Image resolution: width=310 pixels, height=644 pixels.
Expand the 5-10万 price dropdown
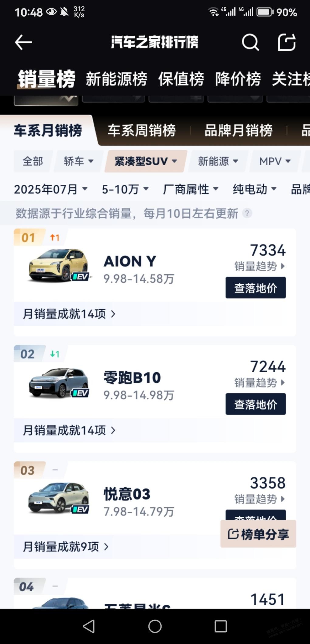point(125,189)
